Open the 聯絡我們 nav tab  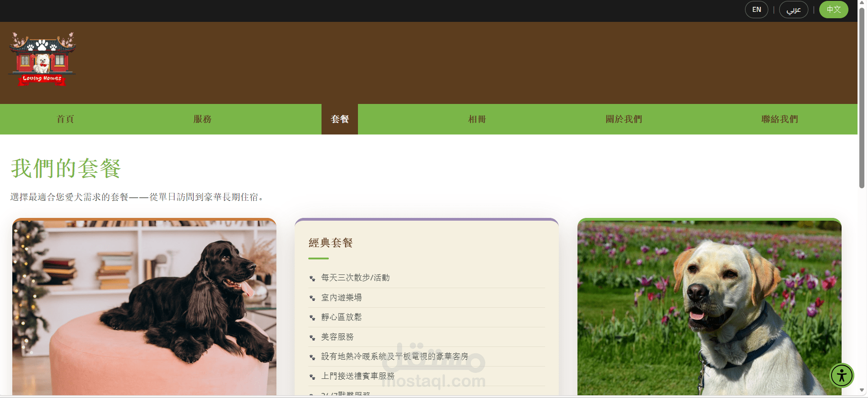pos(780,119)
